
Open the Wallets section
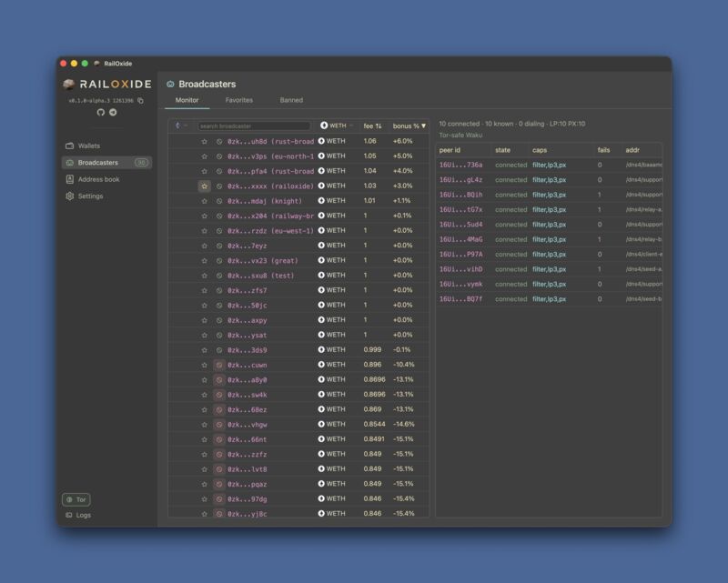click(x=106, y=146)
